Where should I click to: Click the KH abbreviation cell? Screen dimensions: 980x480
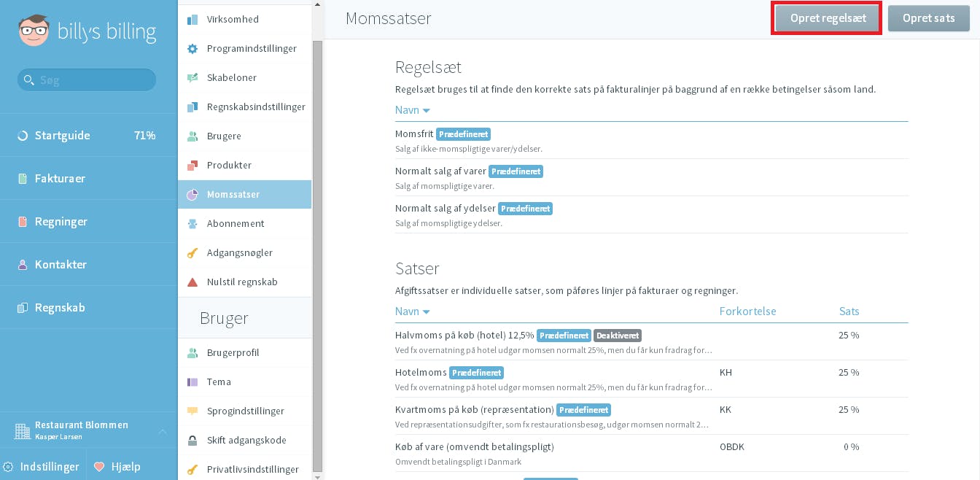pos(726,372)
